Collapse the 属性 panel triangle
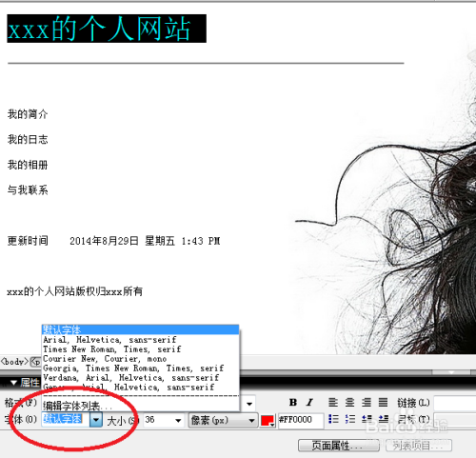Image resolution: width=476 pixels, height=458 pixels. coord(13,383)
